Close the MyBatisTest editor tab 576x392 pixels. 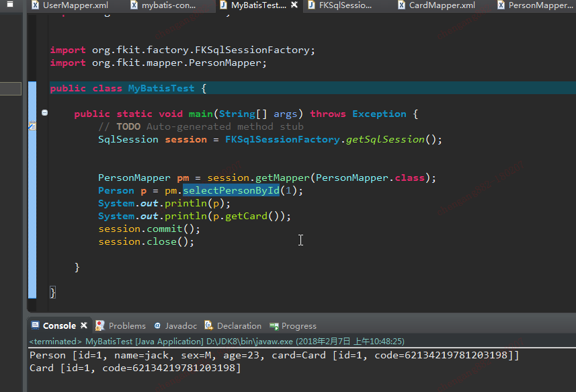pos(294,5)
